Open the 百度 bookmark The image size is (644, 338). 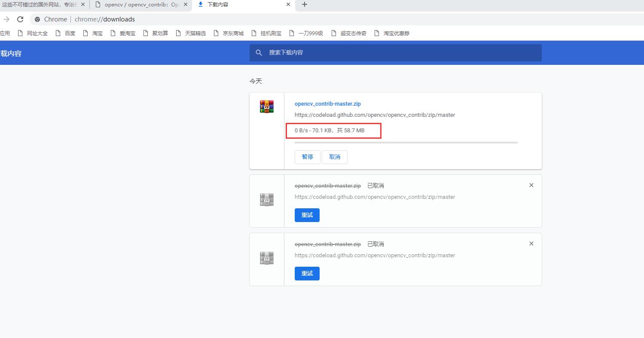point(65,33)
